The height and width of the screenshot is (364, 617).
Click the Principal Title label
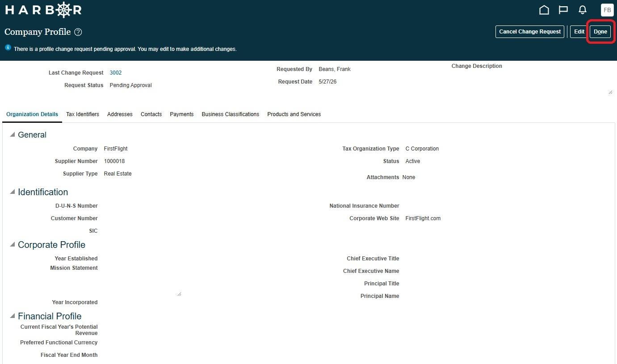pyautogui.click(x=382, y=284)
